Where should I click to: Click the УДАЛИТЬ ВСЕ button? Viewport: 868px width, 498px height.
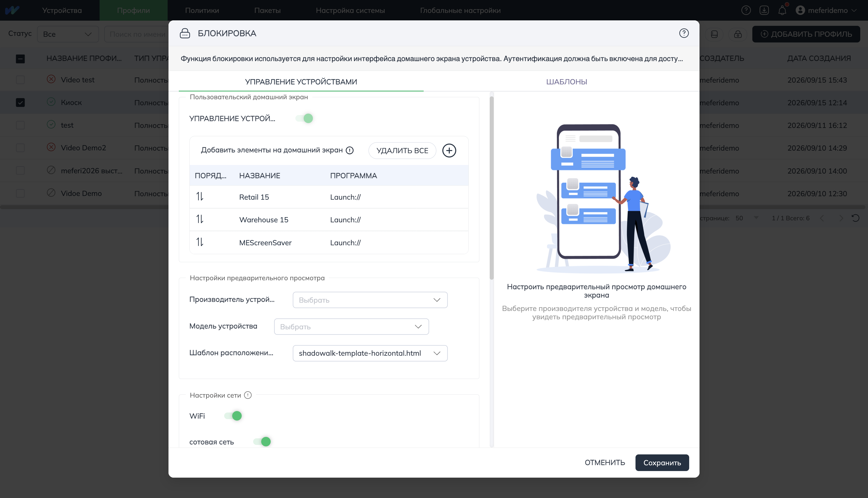coord(402,151)
